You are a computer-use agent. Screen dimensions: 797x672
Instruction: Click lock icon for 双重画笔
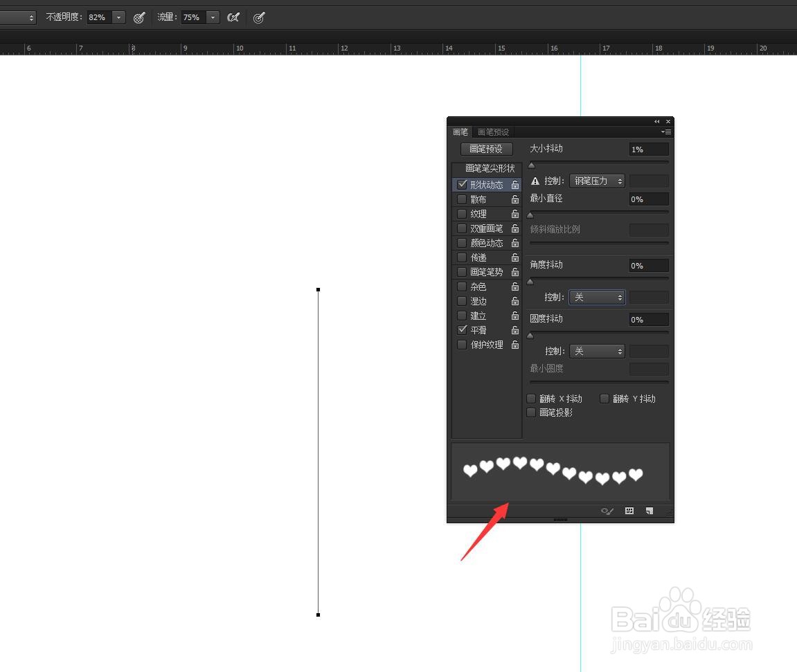515,228
